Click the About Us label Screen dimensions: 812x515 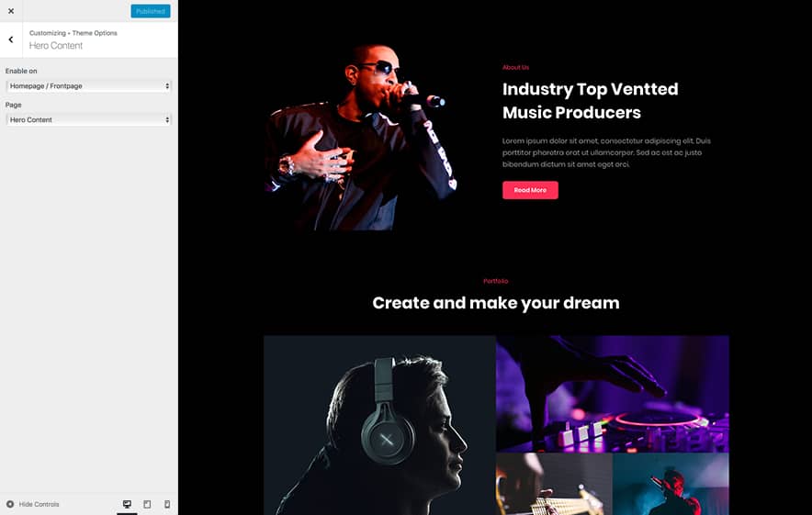click(515, 67)
